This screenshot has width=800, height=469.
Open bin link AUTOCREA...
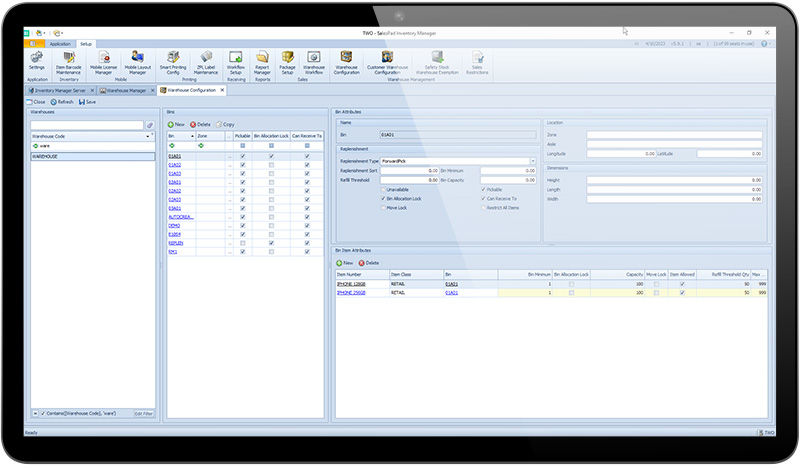click(181, 217)
